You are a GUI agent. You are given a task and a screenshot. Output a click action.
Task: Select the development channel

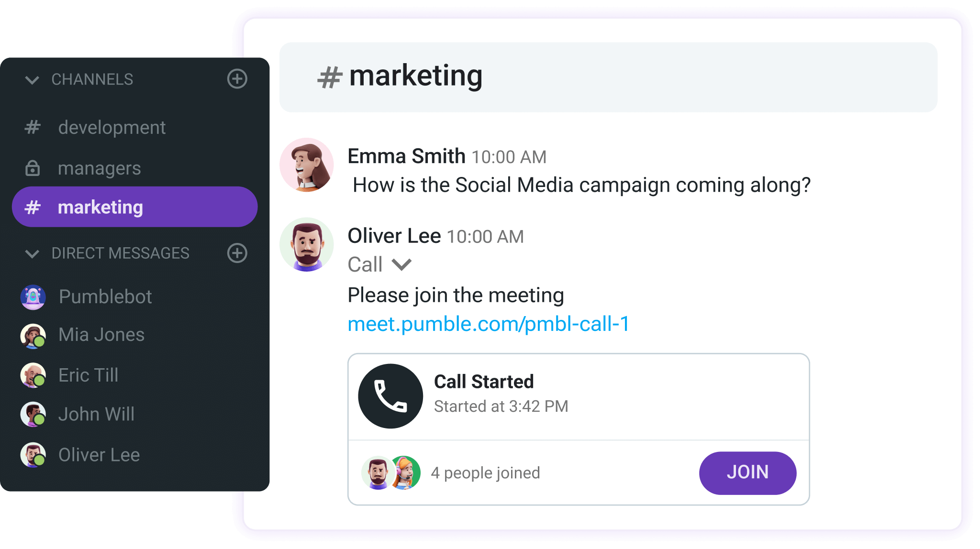click(x=111, y=127)
